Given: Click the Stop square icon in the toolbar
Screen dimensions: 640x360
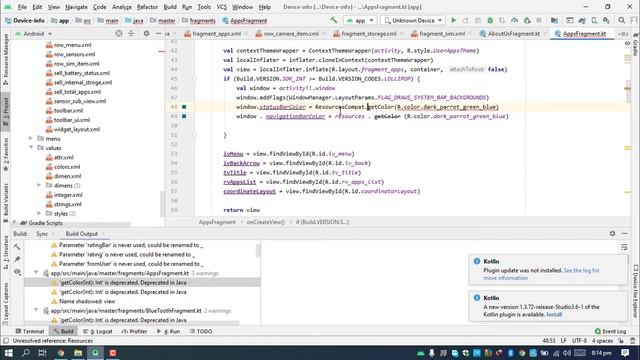Looking at the screenshot, I should coord(539,20).
